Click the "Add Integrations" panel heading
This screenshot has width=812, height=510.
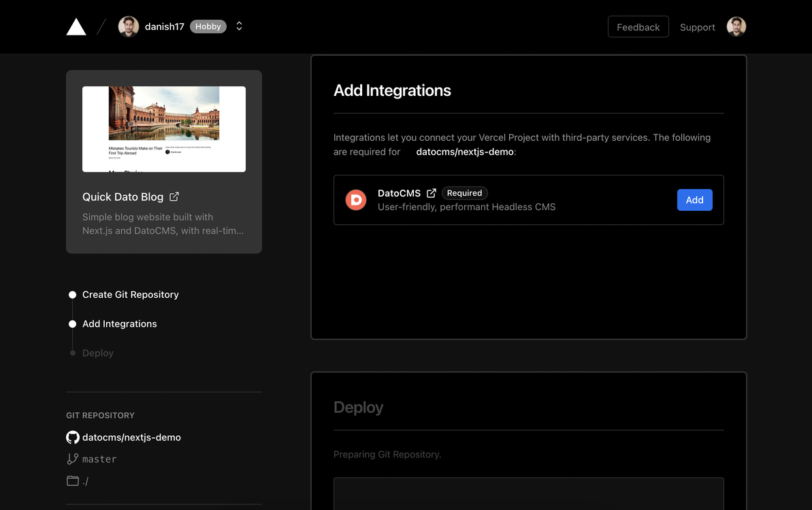pos(392,90)
